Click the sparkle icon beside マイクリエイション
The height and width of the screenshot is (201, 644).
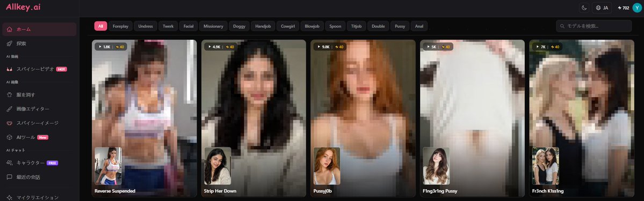10,198
